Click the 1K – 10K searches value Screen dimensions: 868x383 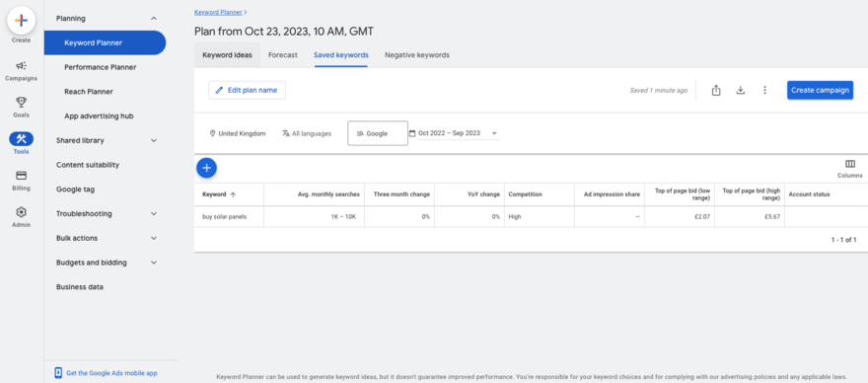(344, 217)
